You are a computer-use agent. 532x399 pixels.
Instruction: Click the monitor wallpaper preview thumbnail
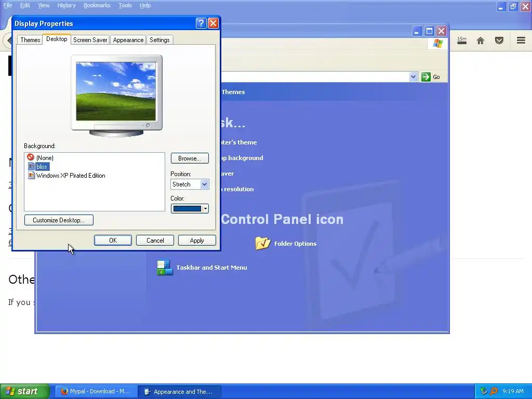[116, 91]
